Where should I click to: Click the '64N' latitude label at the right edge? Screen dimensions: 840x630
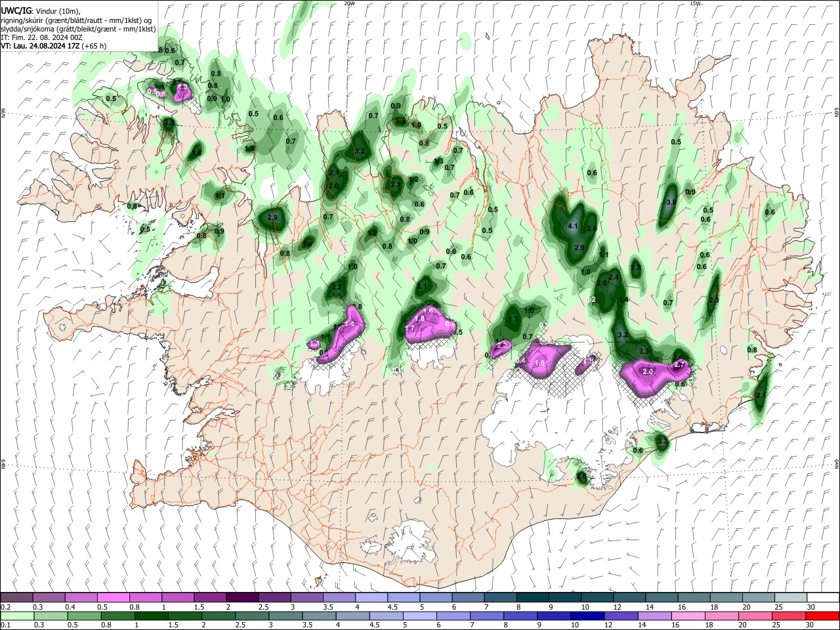click(x=837, y=463)
